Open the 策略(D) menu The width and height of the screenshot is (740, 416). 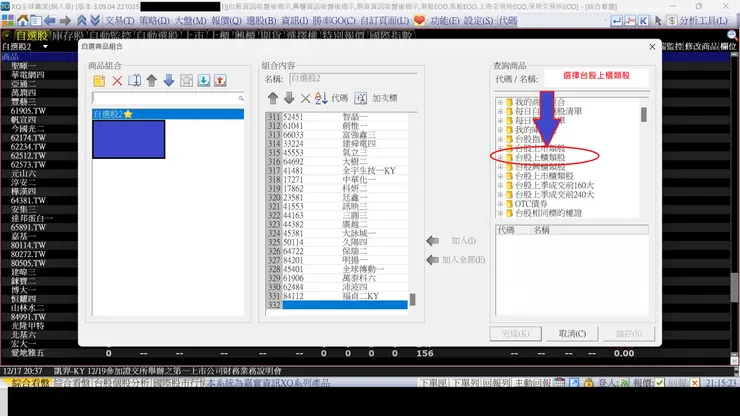click(x=154, y=21)
